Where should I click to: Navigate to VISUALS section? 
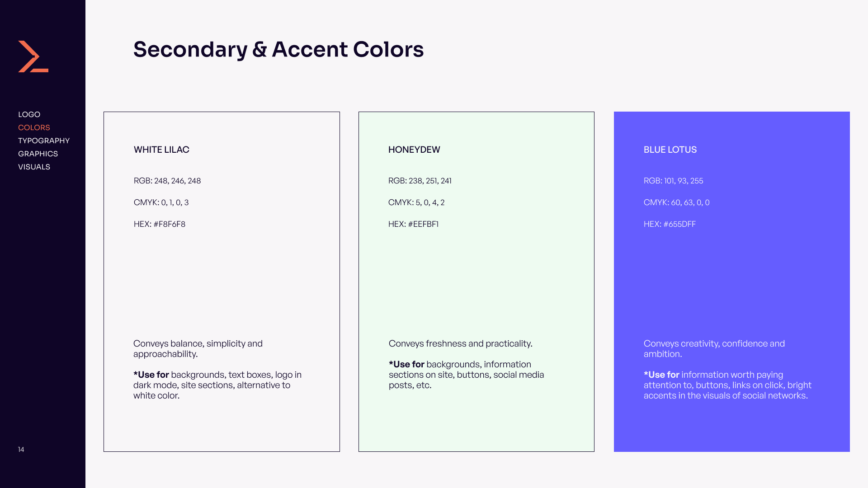[34, 167]
